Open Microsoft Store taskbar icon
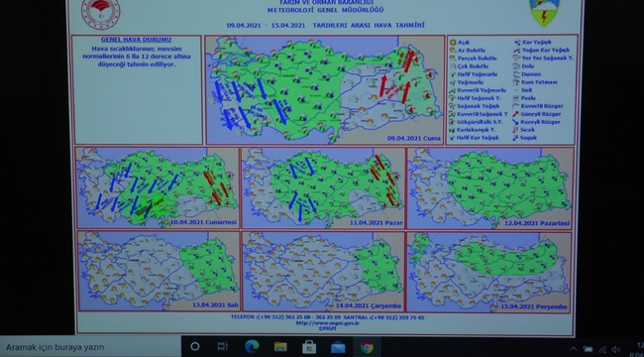The image size is (644, 357). [x=309, y=347]
